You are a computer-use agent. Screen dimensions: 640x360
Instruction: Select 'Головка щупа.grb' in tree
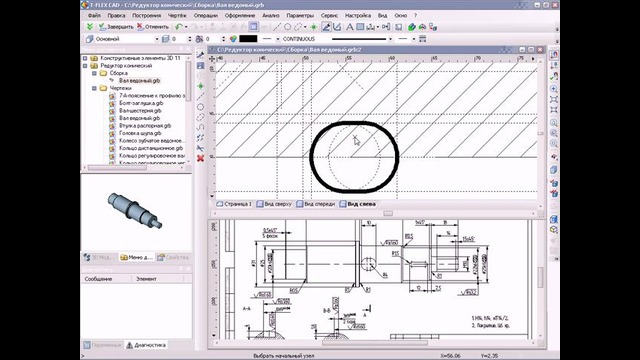140,133
